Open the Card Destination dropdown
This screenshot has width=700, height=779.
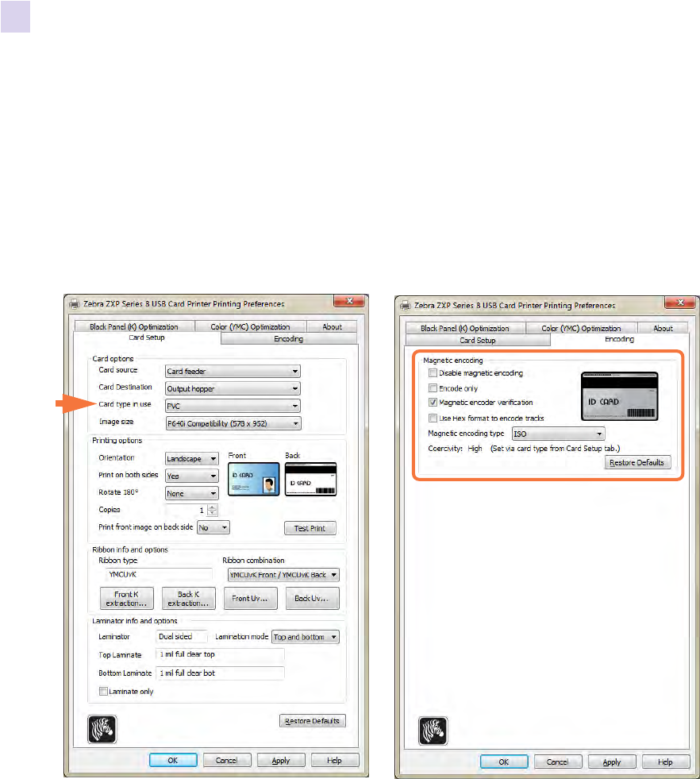pos(233,388)
